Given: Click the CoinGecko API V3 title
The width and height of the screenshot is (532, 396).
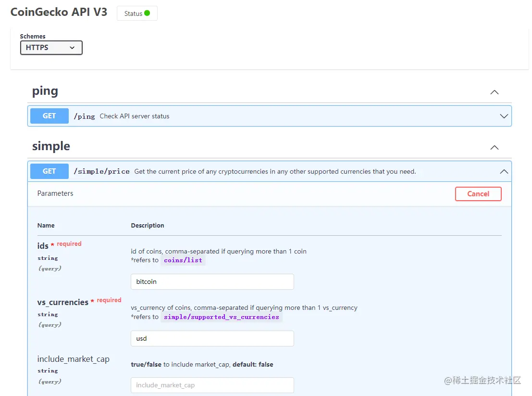Looking at the screenshot, I should pos(59,12).
